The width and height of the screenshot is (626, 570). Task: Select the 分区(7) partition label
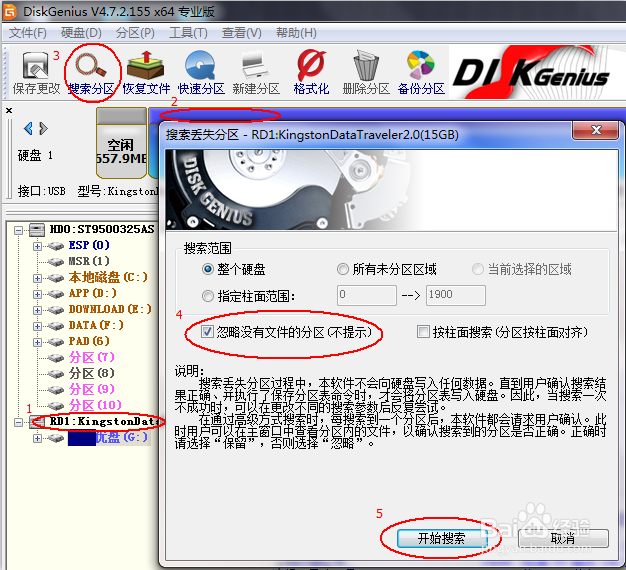tap(91, 357)
